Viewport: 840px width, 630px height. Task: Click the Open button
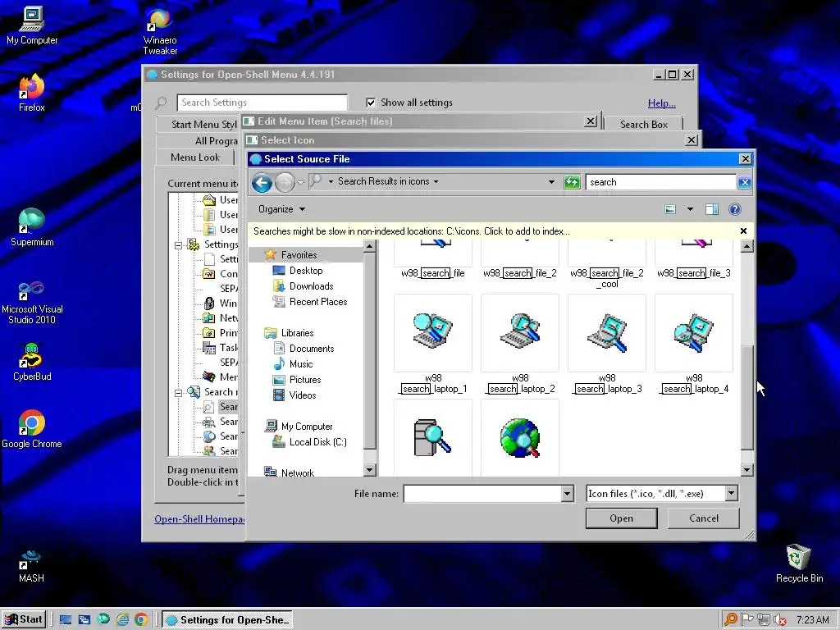pos(622,518)
